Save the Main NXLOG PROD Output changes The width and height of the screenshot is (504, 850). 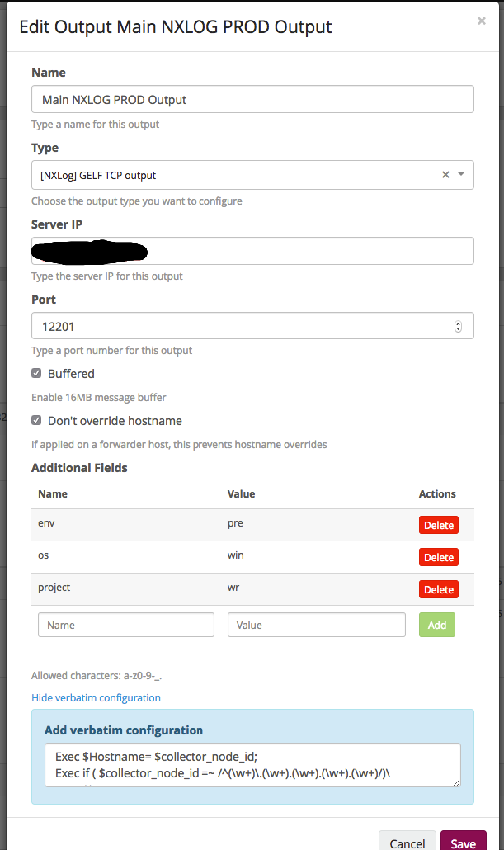[464, 843]
